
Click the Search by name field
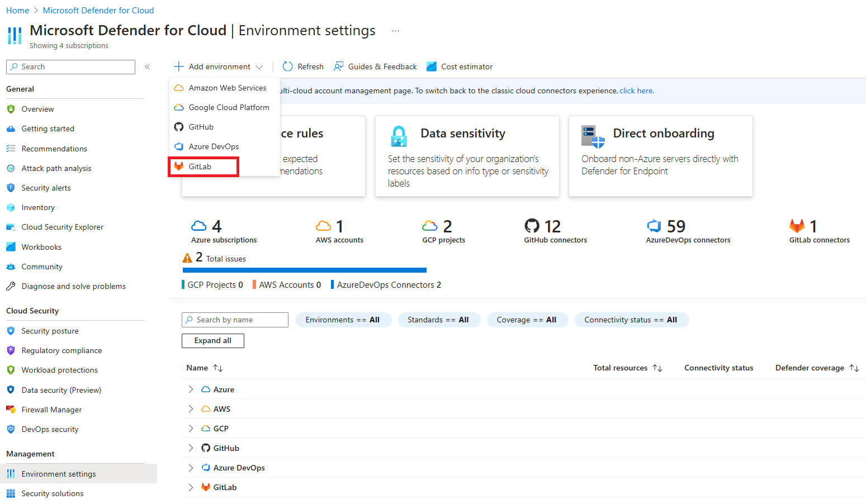(x=235, y=320)
